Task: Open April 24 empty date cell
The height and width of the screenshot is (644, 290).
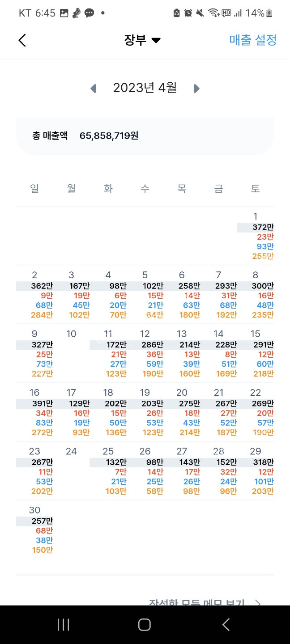Action: click(71, 470)
